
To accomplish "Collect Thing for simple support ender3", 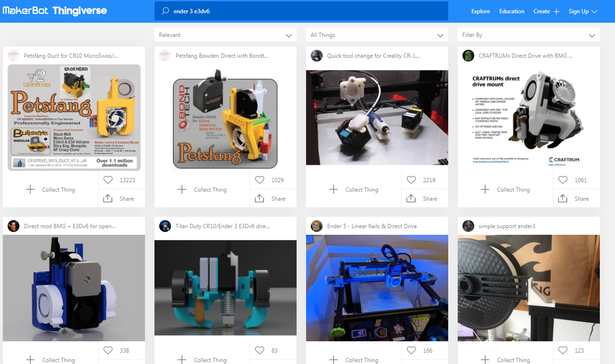I will tap(505, 360).
